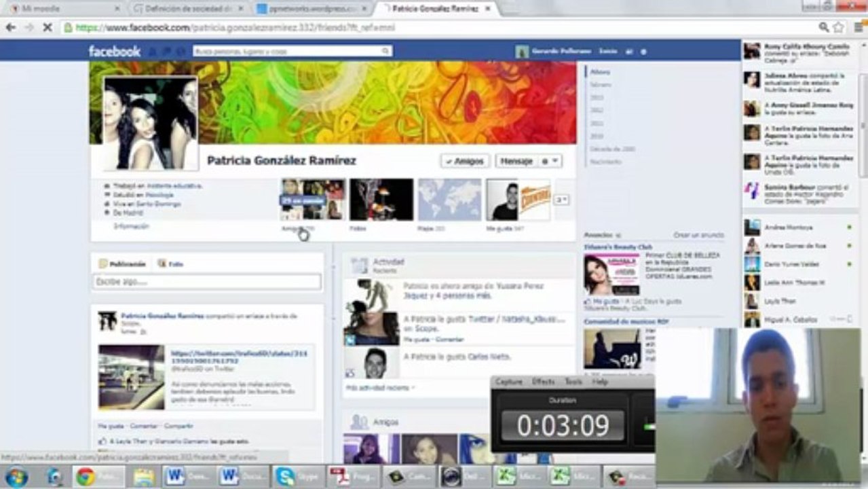Click Comentar under the shared post

pyautogui.click(x=144, y=426)
